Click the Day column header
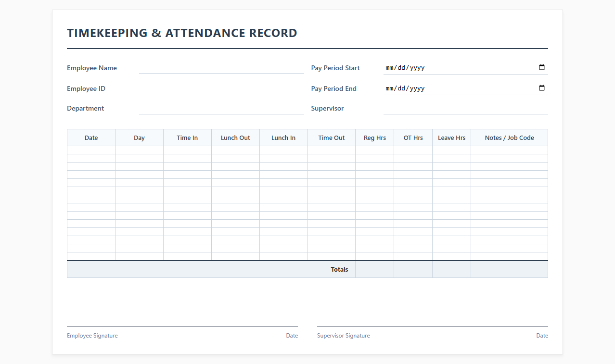The image size is (615, 364). tap(139, 138)
